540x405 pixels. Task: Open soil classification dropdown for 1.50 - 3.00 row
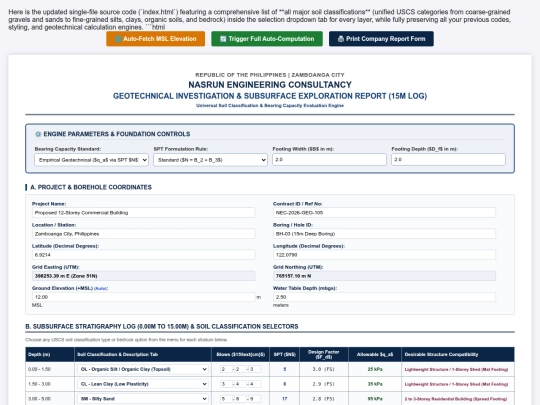click(143, 384)
